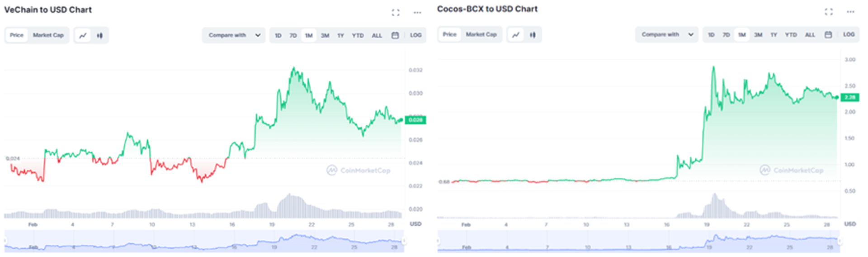The height and width of the screenshot is (257, 868).
Task: Open calendar date picker on Cocos-BCX chart
Action: 828,34
